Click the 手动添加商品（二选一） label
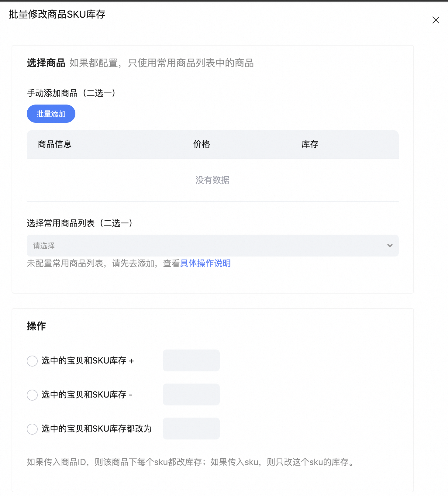Screen dimensions: 448x496 71,93
